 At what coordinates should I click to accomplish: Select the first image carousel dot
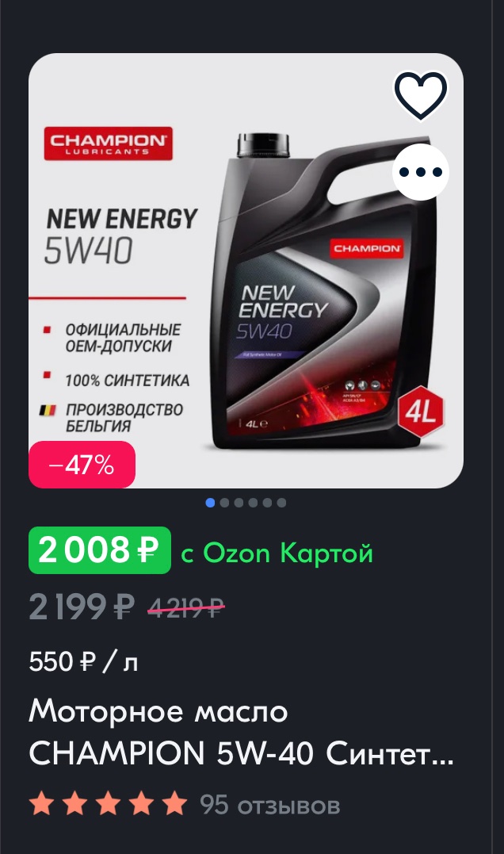210,503
